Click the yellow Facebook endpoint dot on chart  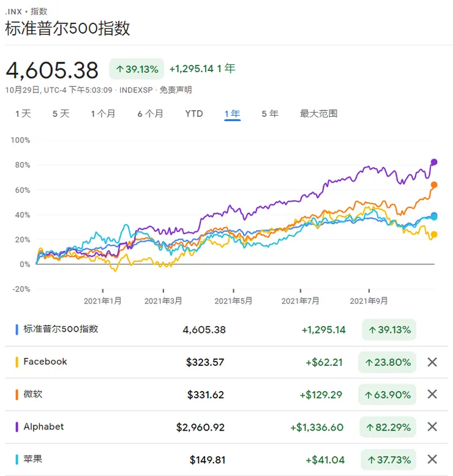[434, 234]
